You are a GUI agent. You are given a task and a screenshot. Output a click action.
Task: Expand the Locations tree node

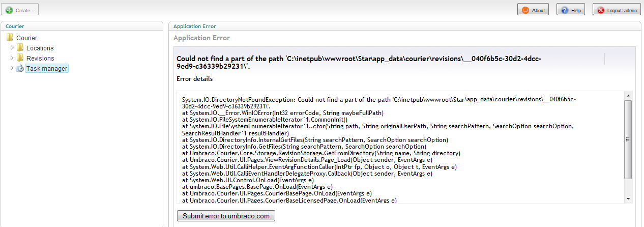click(x=12, y=47)
